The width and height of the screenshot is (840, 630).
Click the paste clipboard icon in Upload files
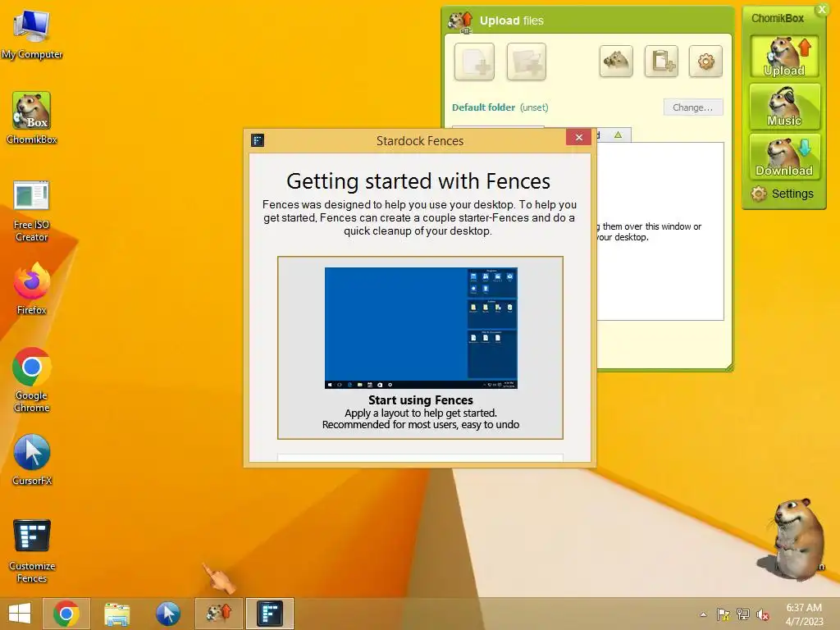[662, 61]
